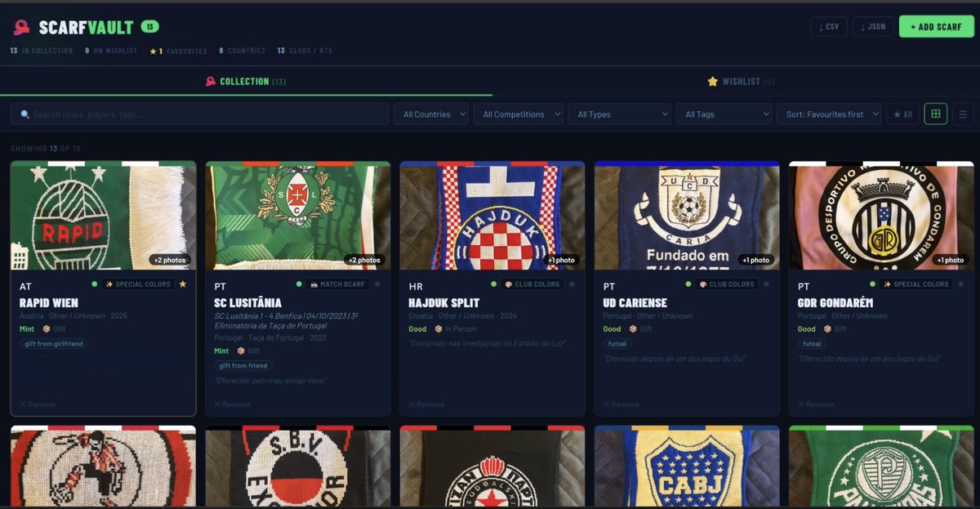The width and height of the screenshot is (980, 509).
Task: Click the 'gift from girlfriend' tag
Action: [x=52, y=344]
